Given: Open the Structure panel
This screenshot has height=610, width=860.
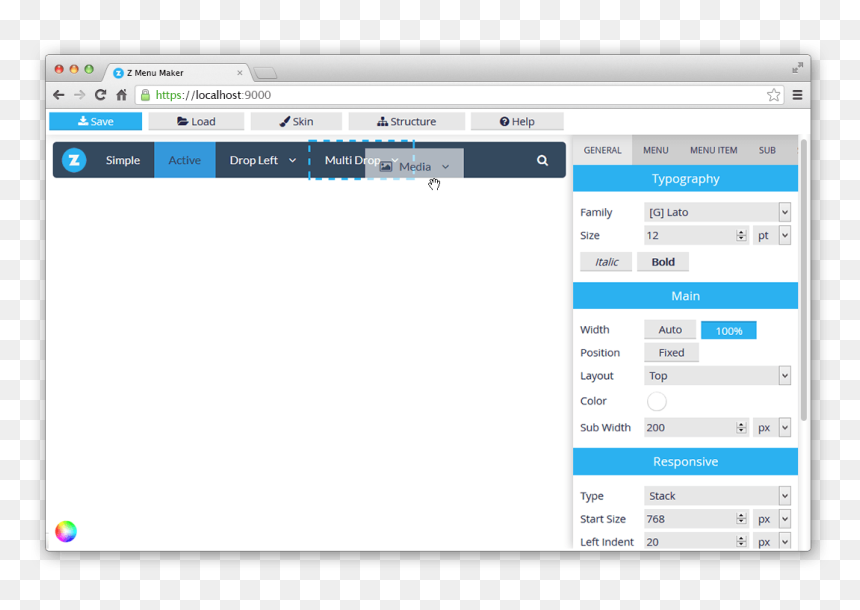Looking at the screenshot, I should pos(406,121).
